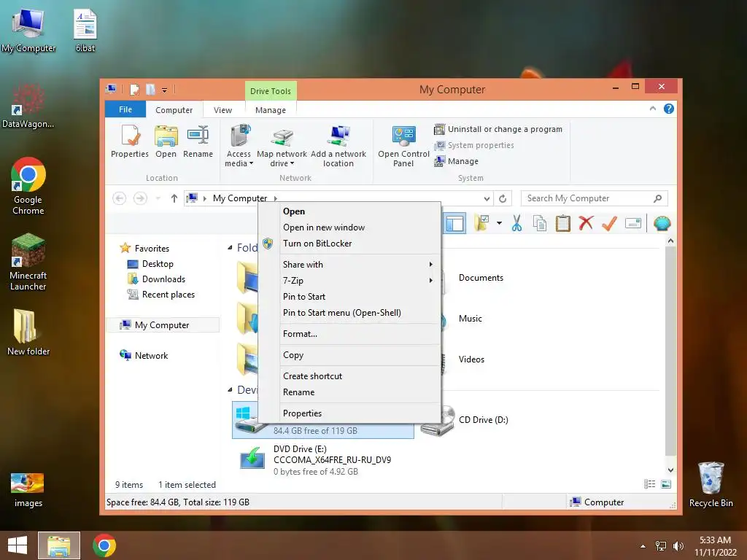This screenshot has width=747, height=560.
Task: Click the Rename toolbar icon
Action: coord(633,223)
